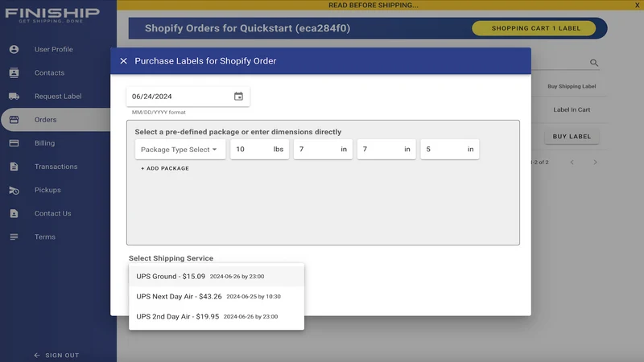Go to next page chevron
644x362 pixels.
(x=595, y=162)
